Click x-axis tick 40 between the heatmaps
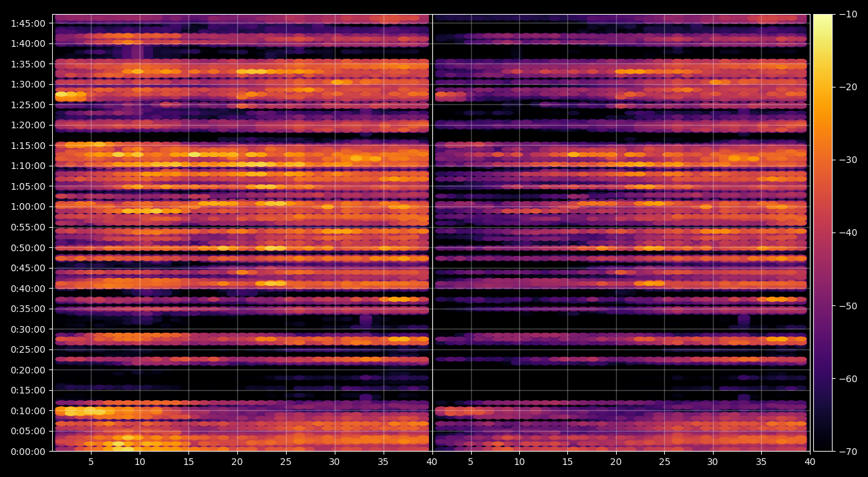 [x=432, y=462]
